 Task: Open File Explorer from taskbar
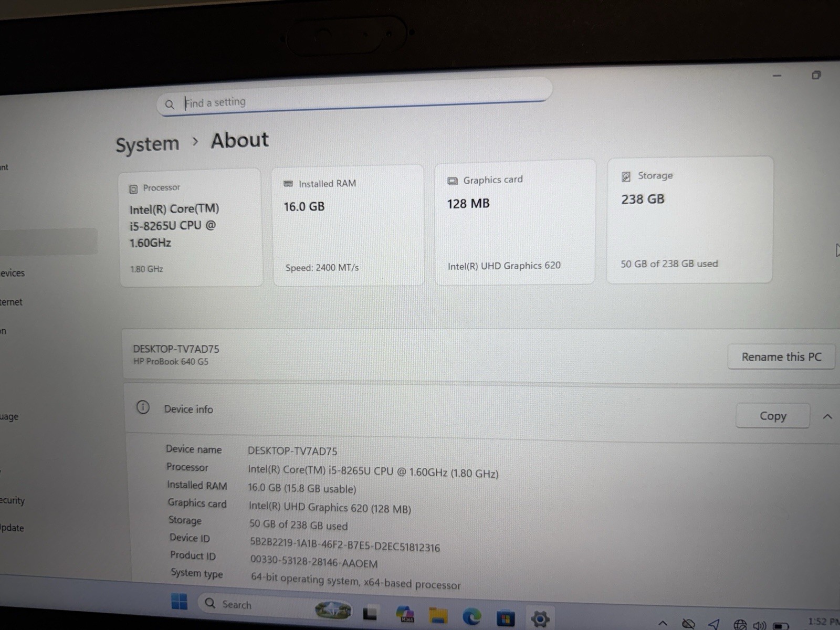pyautogui.click(x=438, y=616)
